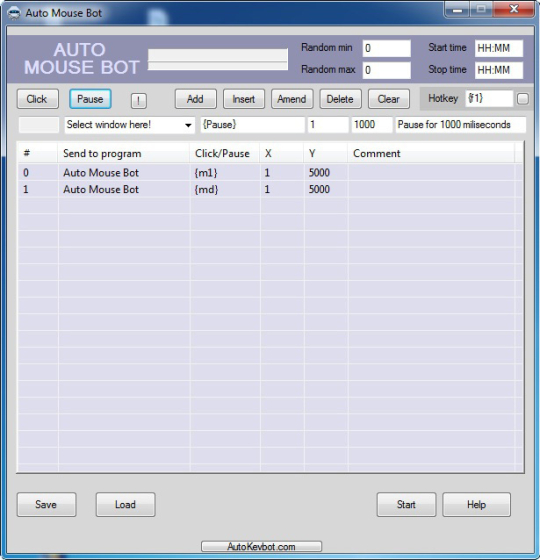Click the 'Click/Pause' column header
540x560 pixels.
225,154
